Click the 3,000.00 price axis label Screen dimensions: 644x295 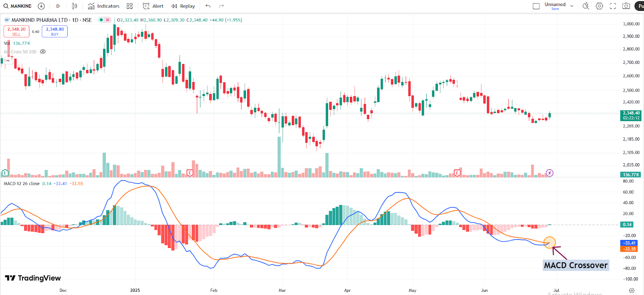631,24
